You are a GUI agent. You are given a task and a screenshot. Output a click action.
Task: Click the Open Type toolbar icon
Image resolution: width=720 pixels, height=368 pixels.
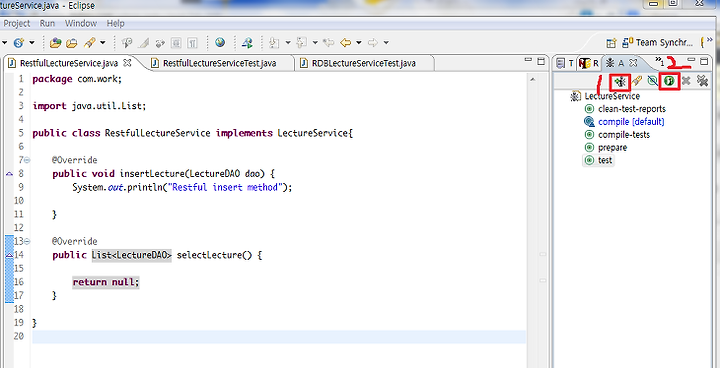pyautogui.click(x=56, y=43)
